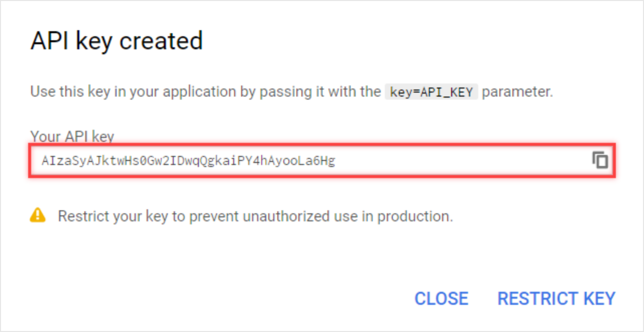Click the yellow warning triangle icon
The image size is (644, 332).
pyautogui.click(x=38, y=215)
